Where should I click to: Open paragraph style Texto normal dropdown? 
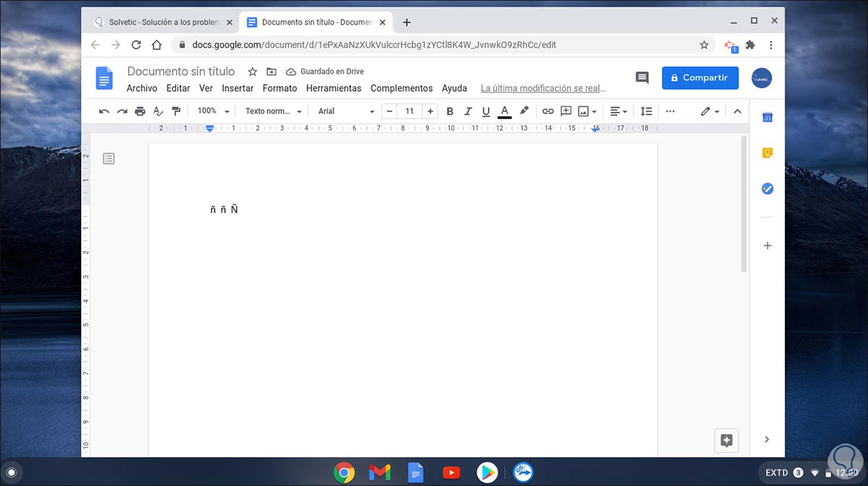[273, 111]
